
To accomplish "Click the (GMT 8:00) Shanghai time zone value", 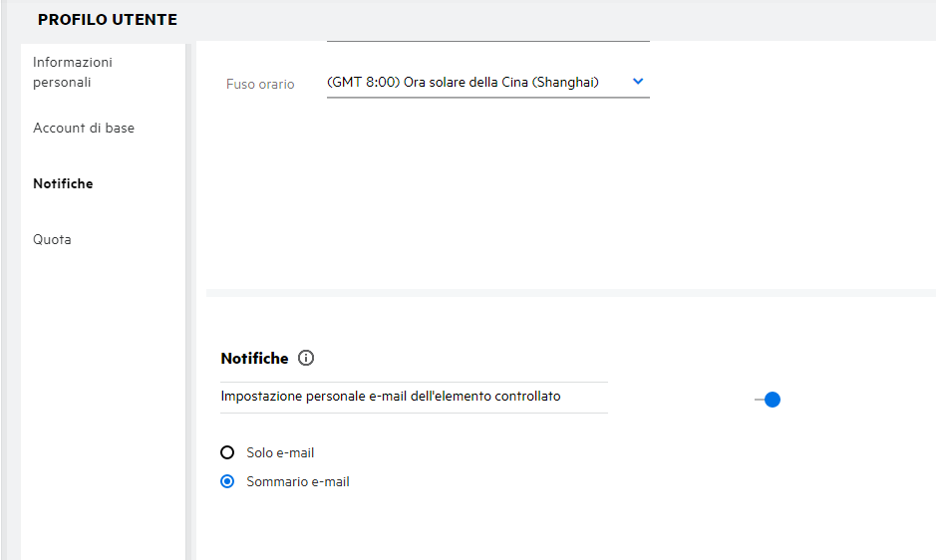I will tap(464, 83).
